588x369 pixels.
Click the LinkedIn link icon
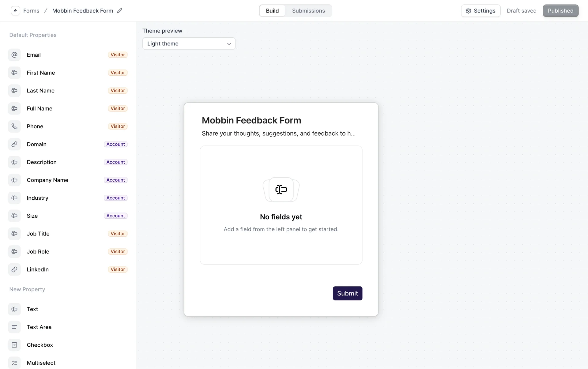pos(14,269)
